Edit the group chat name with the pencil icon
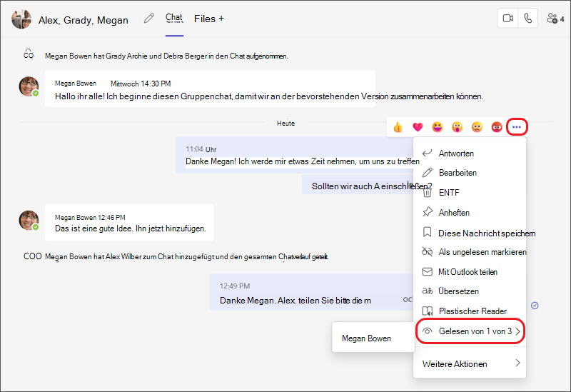The height and width of the screenshot is (392, 571). pos(149,19)
